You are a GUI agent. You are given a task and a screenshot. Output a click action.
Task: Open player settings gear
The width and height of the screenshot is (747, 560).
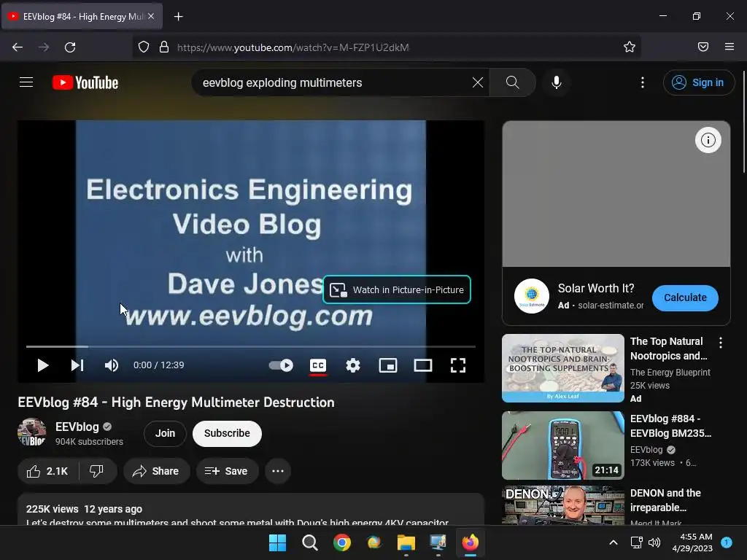pyautogui.click(x=353, y=365)
